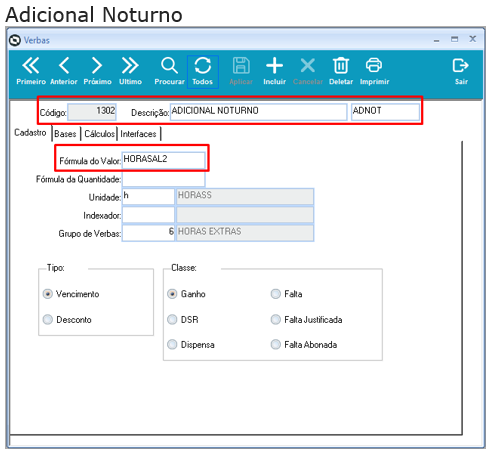The image size is (492, 451).
Task: Click the short name field ADNOT
Action: pos(385,112)
